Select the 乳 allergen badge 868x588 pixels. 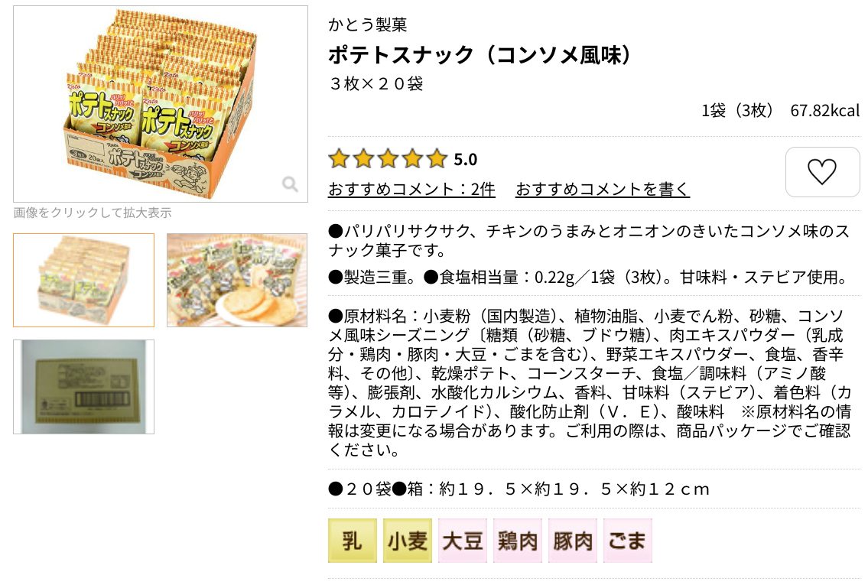(352, 541)
